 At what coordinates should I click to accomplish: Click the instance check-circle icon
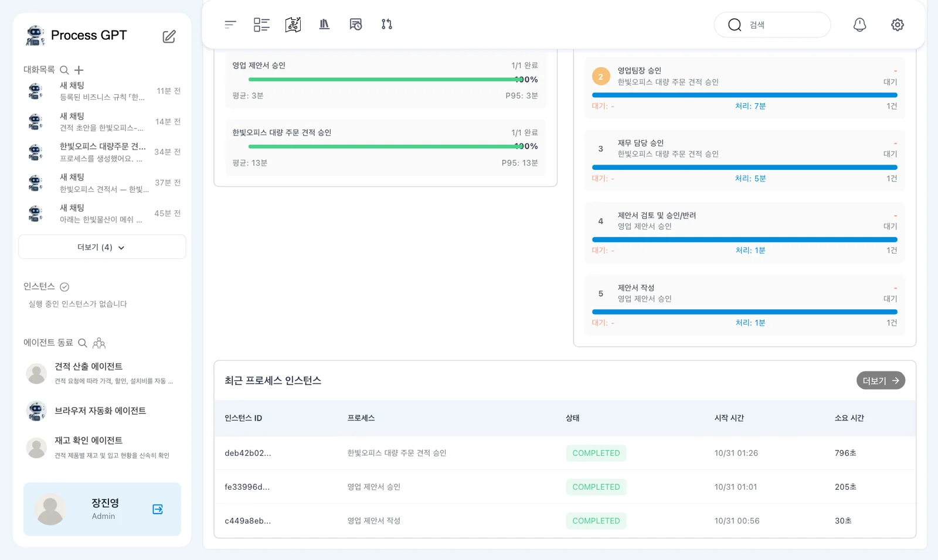64,287
